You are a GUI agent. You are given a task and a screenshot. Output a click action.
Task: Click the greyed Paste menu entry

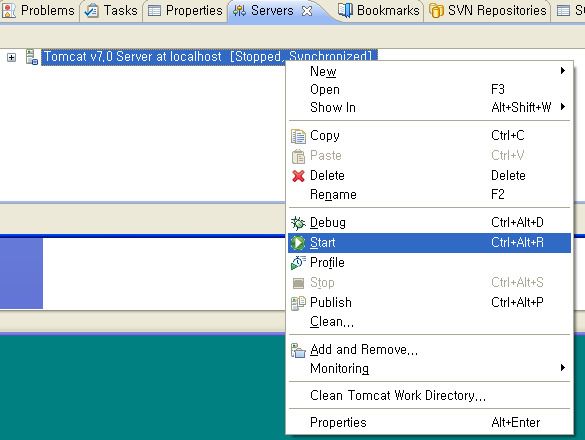point(429,155)
